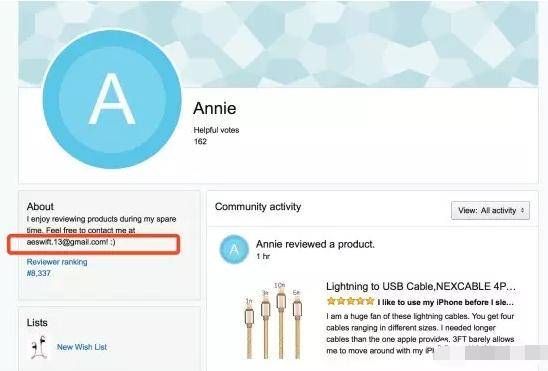Click the review headline 'I like to use my iPhone'
The height and width of the screenshot is (371, 548).
click(446, 302)
